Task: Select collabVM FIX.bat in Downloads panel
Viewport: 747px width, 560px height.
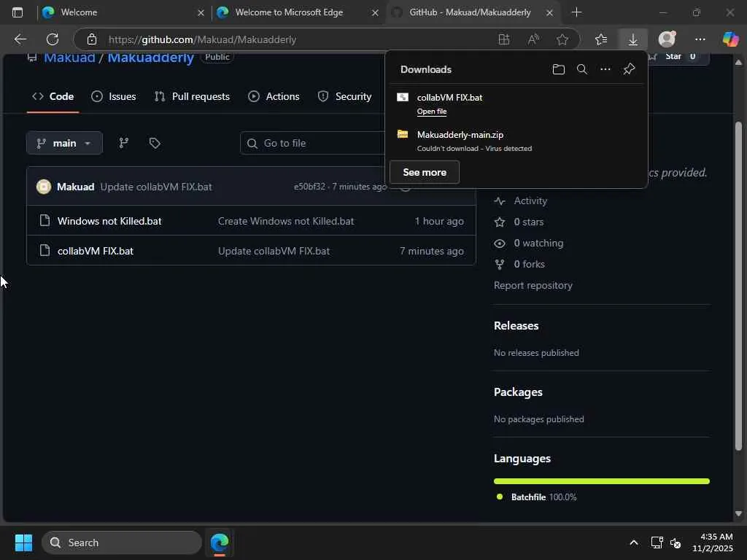Action: [x=516, y=104]
